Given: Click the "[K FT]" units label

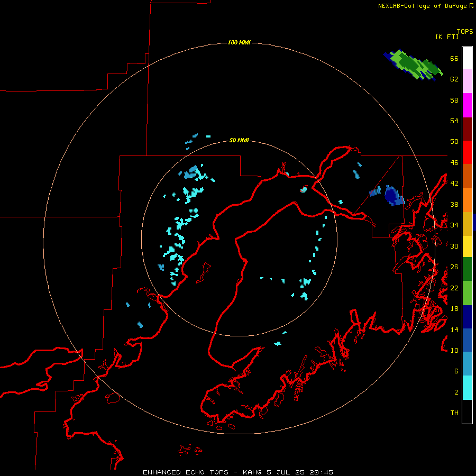Looking at the screenshot, I should click(447, 37).
